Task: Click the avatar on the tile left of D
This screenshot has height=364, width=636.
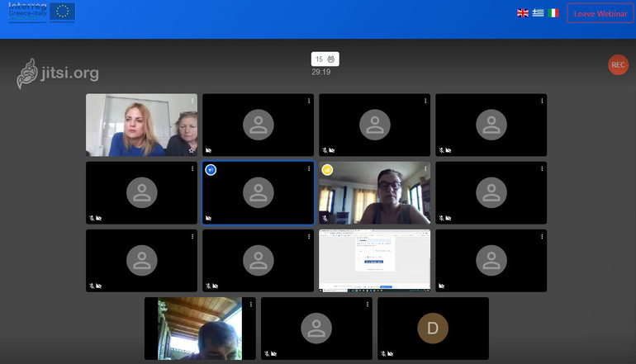Action: (316, 329)
